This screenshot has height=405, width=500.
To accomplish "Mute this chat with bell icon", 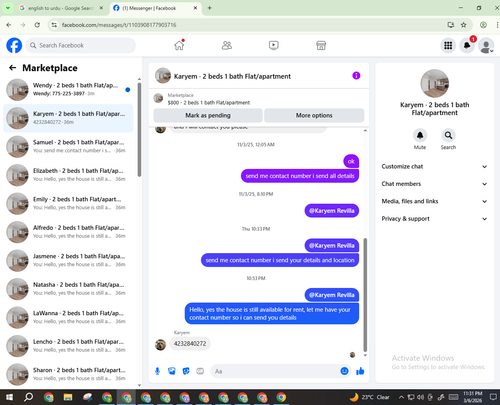I will pos(420,135).
